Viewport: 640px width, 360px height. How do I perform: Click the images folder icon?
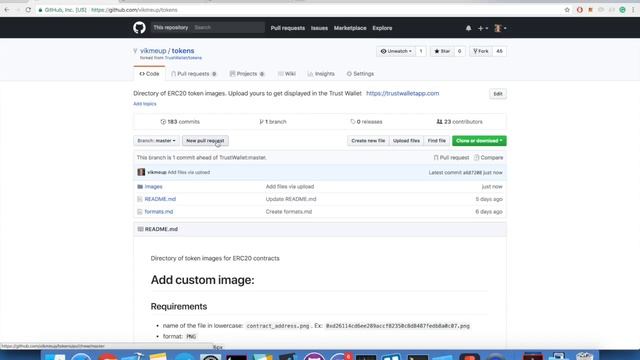point(140,187)
